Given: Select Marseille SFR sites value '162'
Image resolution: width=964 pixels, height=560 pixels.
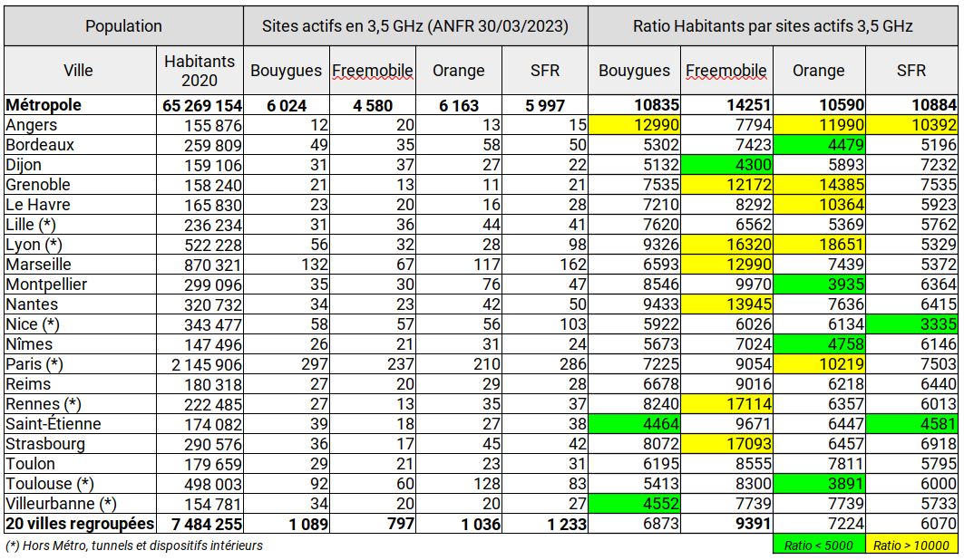Looking at the screenshot, I should [545, 265].
